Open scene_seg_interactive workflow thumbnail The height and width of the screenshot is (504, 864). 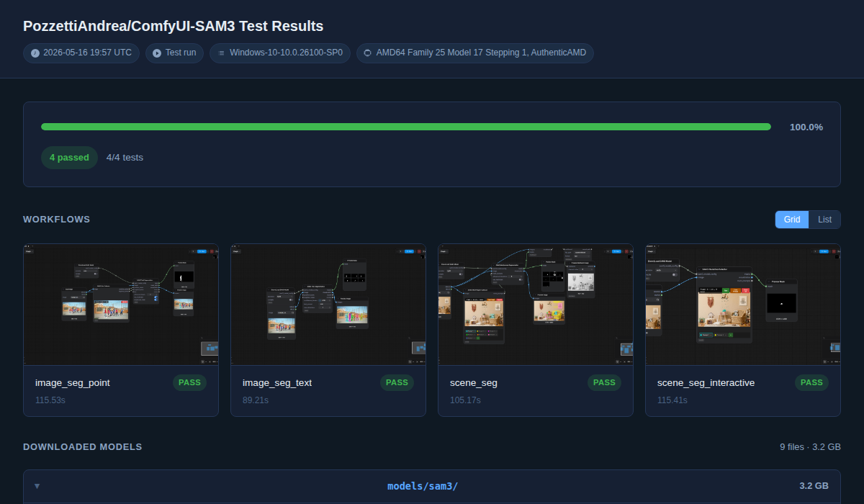point(743,305)
